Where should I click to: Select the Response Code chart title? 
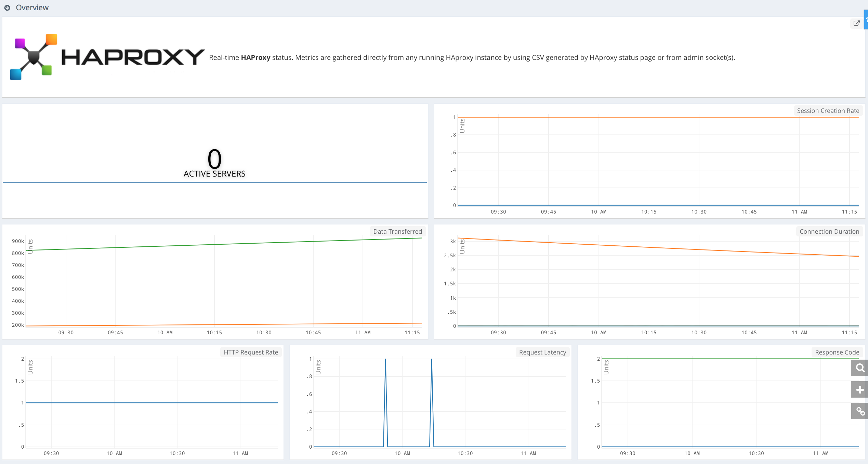[837, 352]
